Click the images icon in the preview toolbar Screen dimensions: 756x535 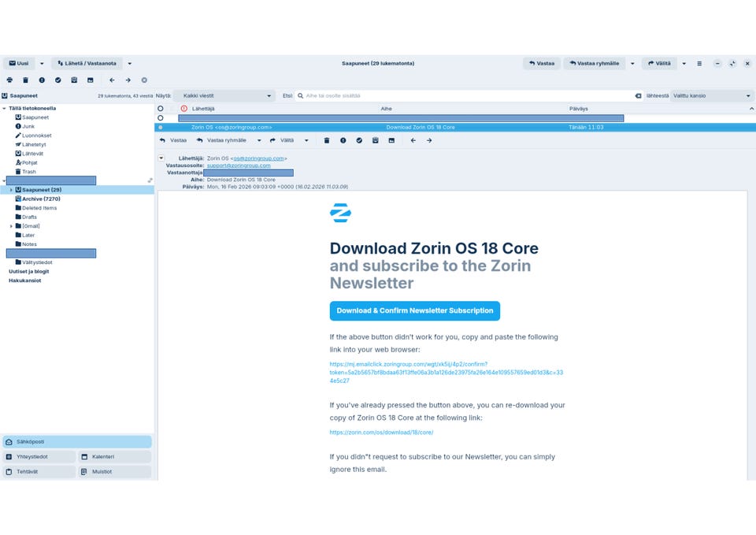pos(391,140)
